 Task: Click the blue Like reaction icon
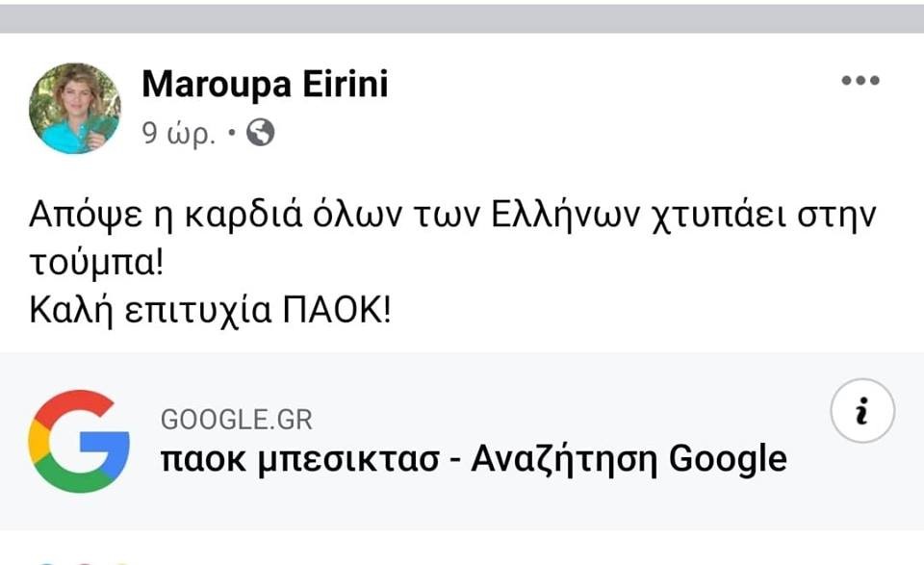coord(46,562)
